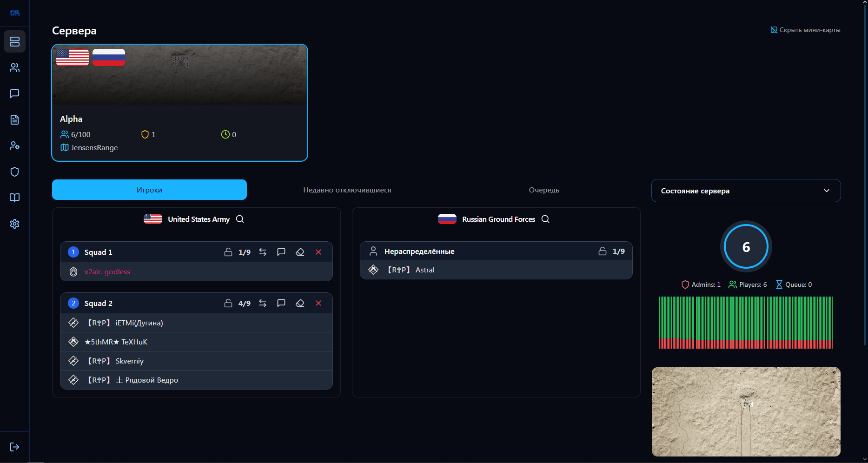Screen dimensions: 868x463
Task: Search Russian Ground Forces team players
Action: 545,219
